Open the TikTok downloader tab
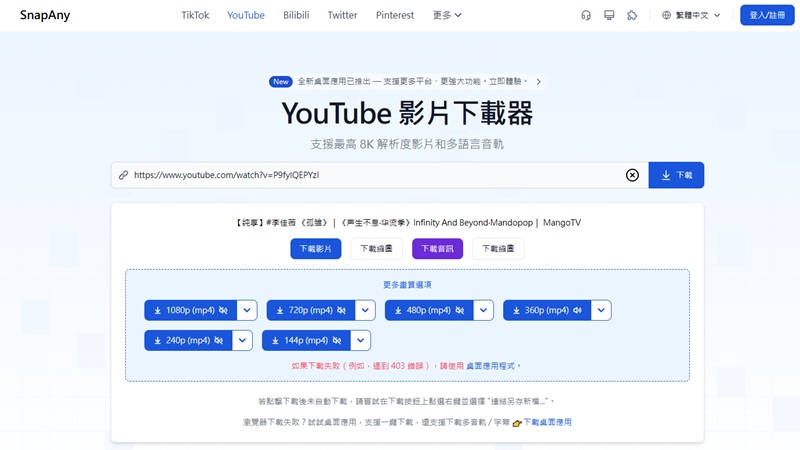 pyautogui.click(x=195, y=15)
